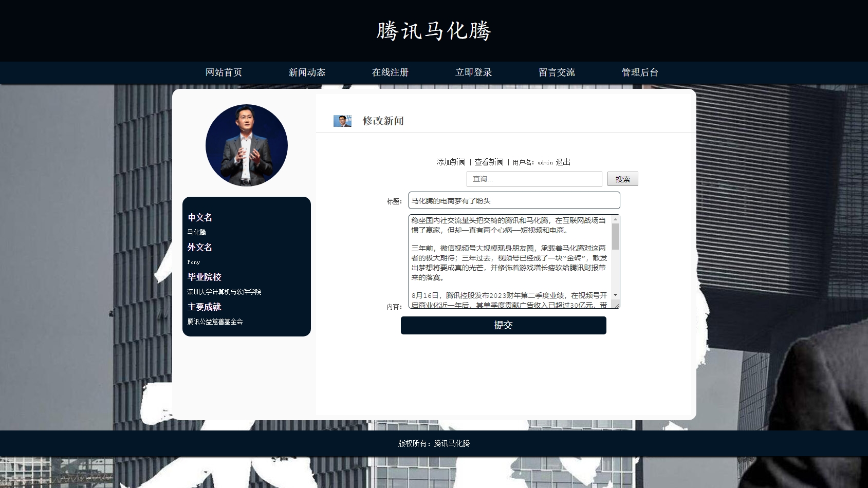Click the 腾讯马化腾 site title
This screenshot has width=868, height=488.
coord(434,31)
